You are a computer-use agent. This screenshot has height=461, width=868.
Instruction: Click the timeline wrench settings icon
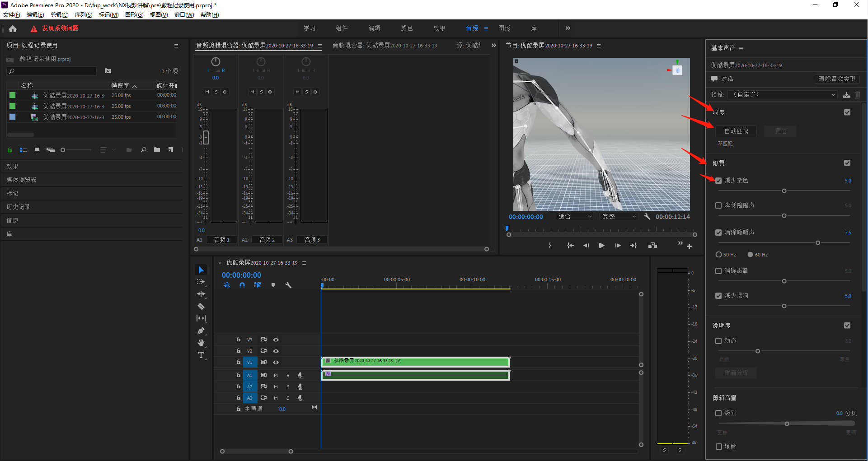pos(288,285)
